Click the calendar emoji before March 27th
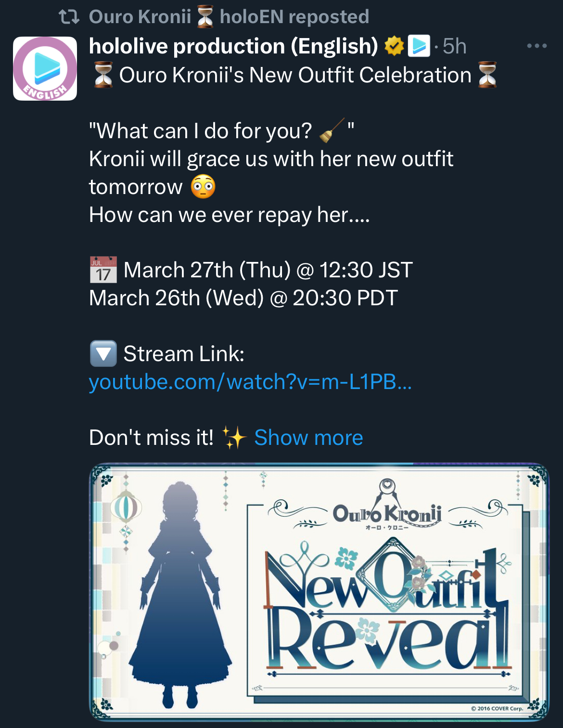Image resolution: width=563 pixels, height=728 pixels. (x=103, y=270)
